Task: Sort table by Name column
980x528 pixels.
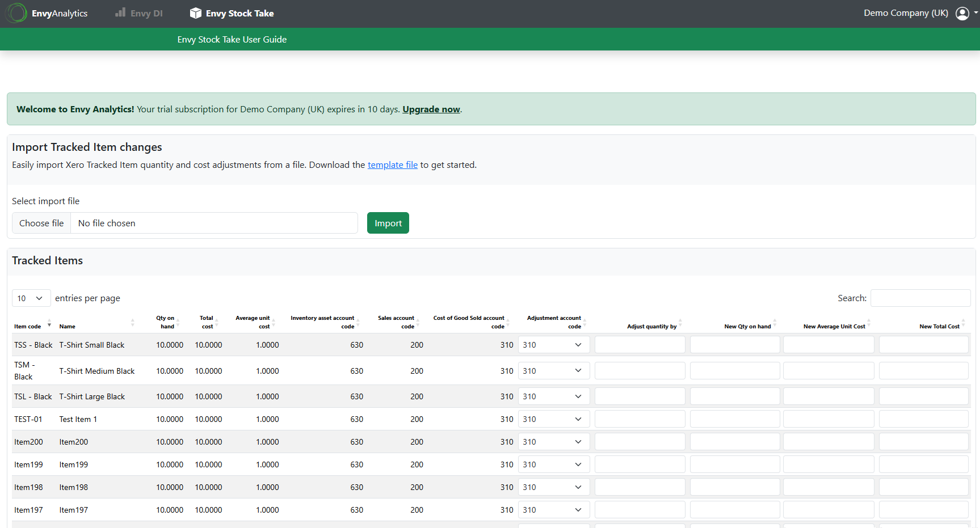Action: tap(133, 323)
